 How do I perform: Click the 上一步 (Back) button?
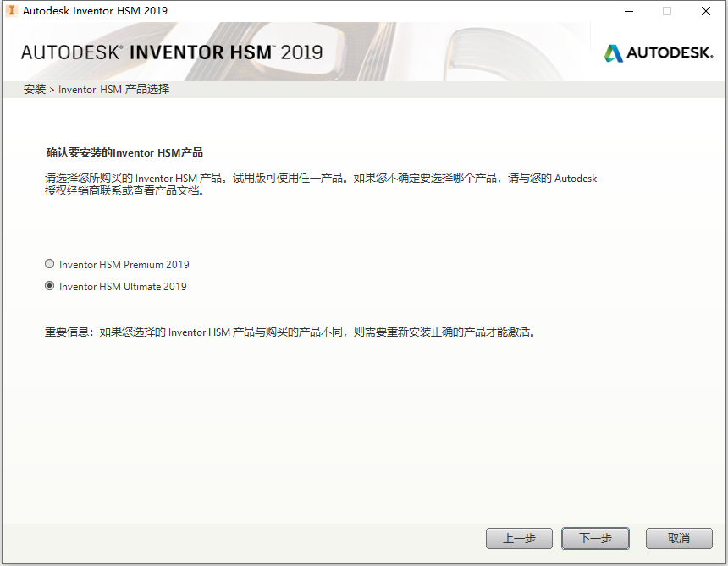point(519,539)
